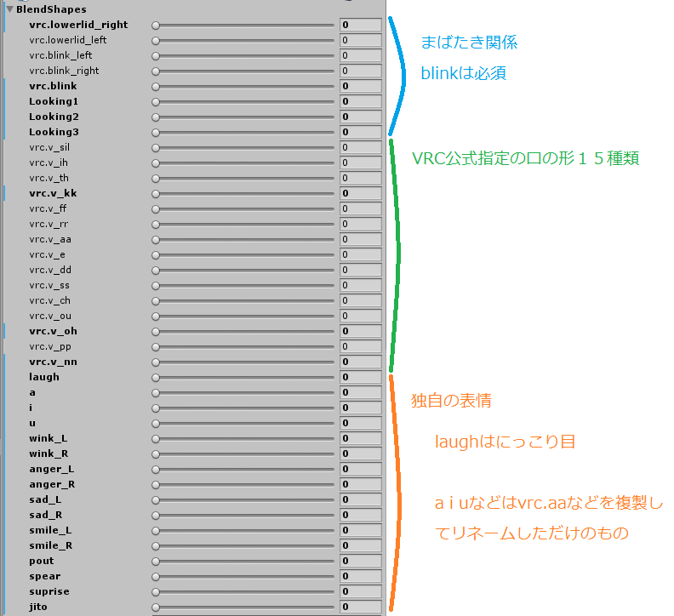Click the wink_R value field
This screenshot has width=674, height=616.
coord(360,454)
